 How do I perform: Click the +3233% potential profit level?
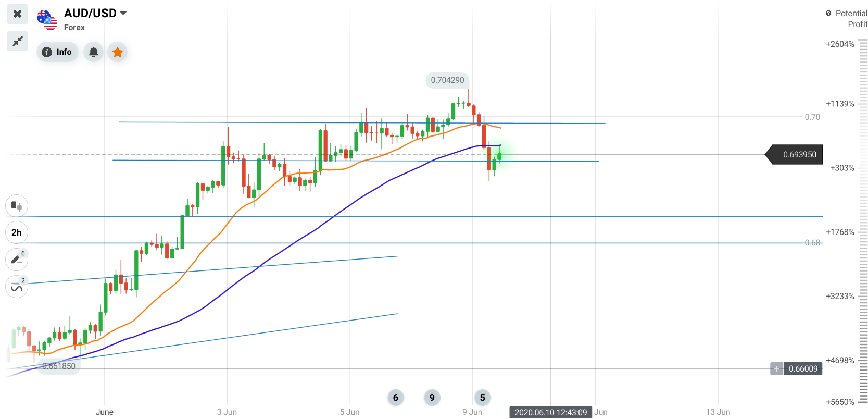click(840, 296)
